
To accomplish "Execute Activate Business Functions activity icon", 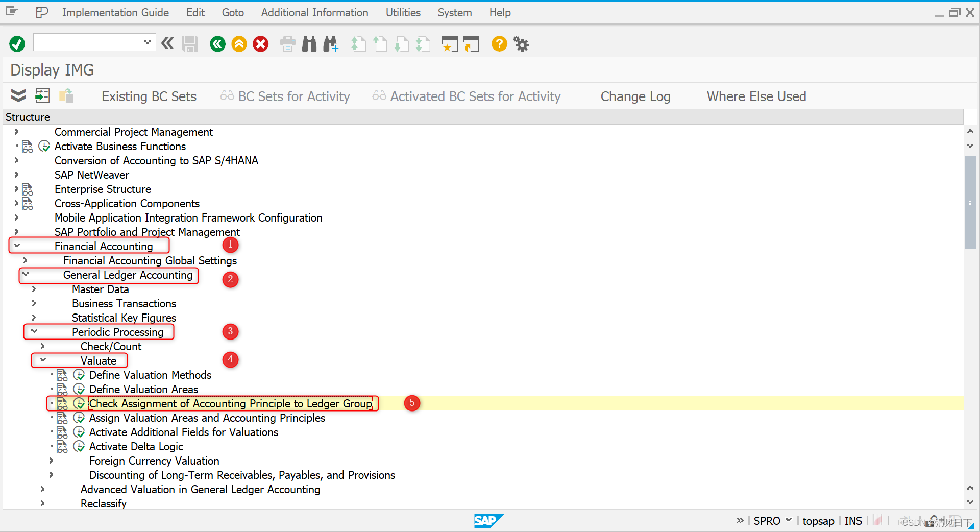I will [44, 147].
